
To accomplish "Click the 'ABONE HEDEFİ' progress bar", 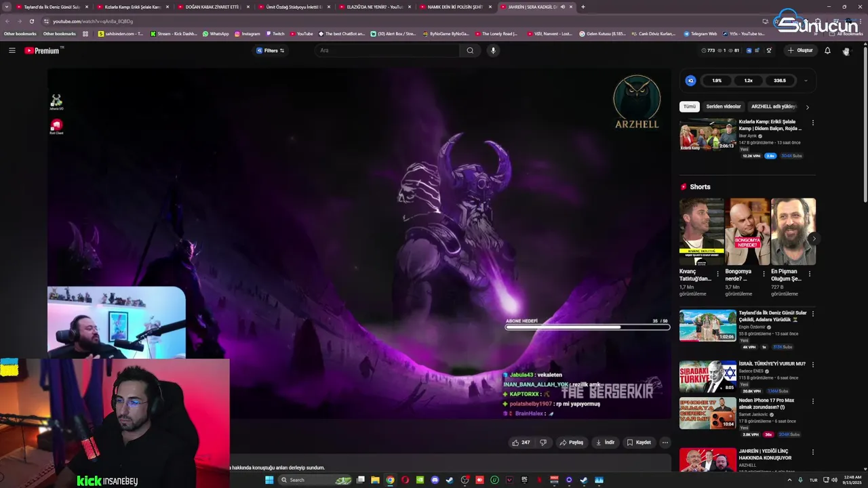I will (587, 327).
